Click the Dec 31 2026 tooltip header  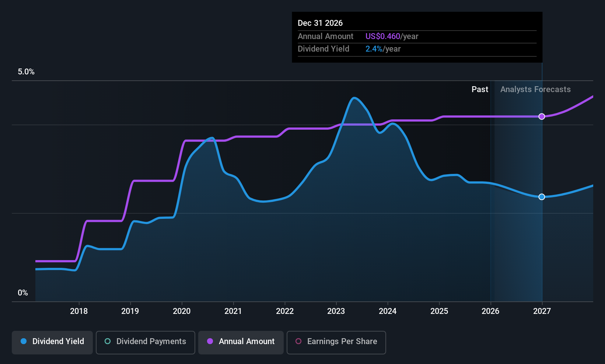pos(320,23)
